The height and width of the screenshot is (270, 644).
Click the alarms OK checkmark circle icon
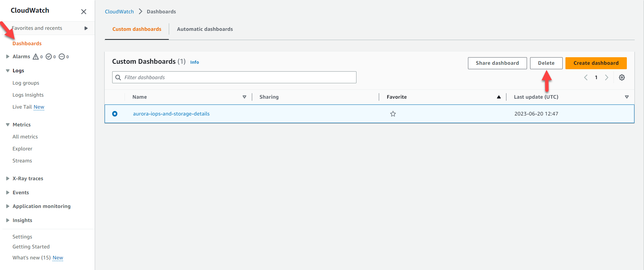49,57
